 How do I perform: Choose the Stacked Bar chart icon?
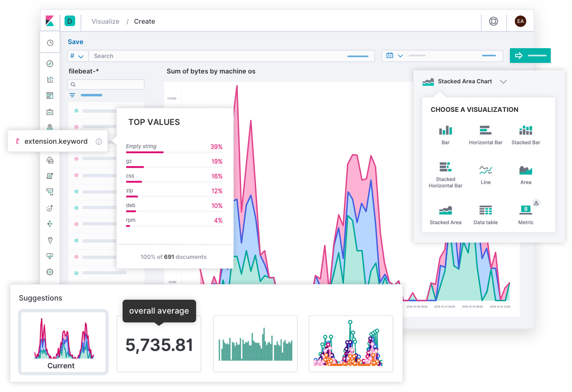(526, 130)
